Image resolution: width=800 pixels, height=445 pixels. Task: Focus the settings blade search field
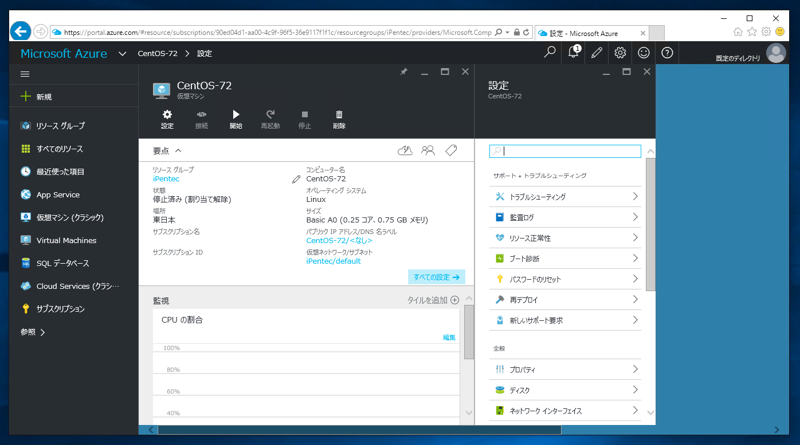(565, 151)
